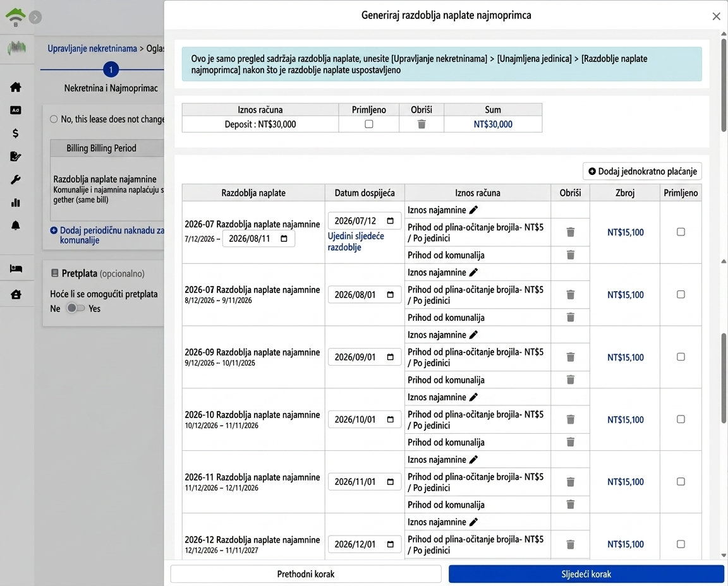Screen dimensions: 728x586
Task: Edit rent amount for 2026/09/01 period
Action: pyautogui.click(x=473, y=335)
